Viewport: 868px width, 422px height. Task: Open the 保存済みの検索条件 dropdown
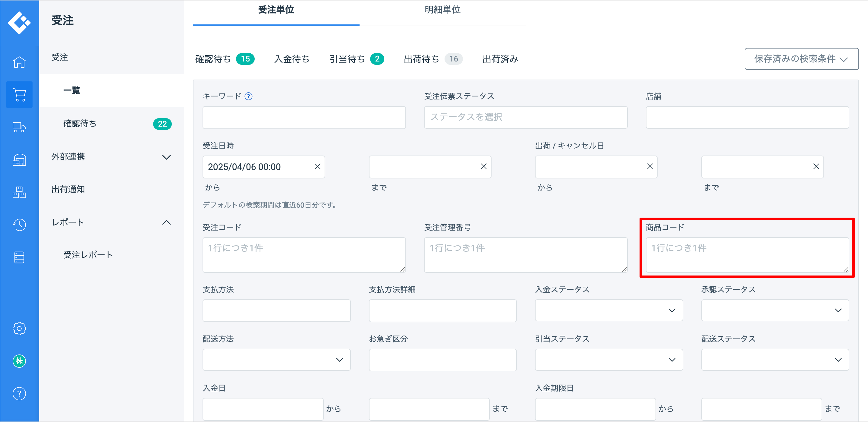[x=801, y=59]
